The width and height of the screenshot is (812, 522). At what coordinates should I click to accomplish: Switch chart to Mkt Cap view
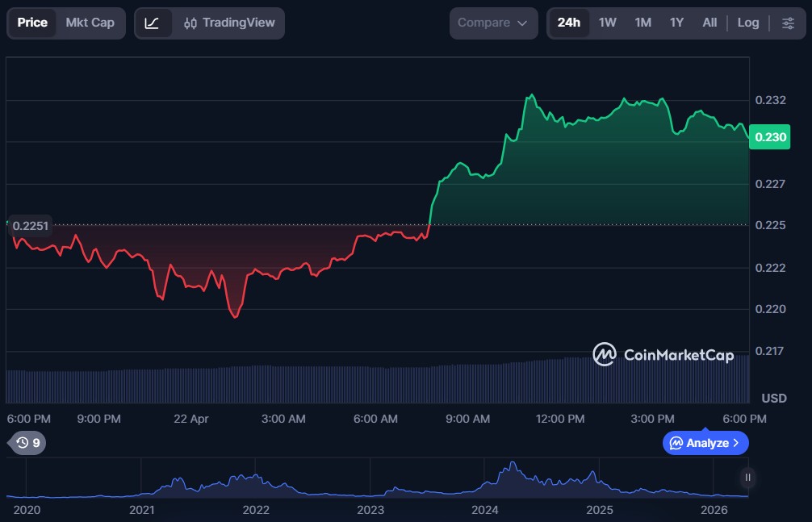point(90,23)
